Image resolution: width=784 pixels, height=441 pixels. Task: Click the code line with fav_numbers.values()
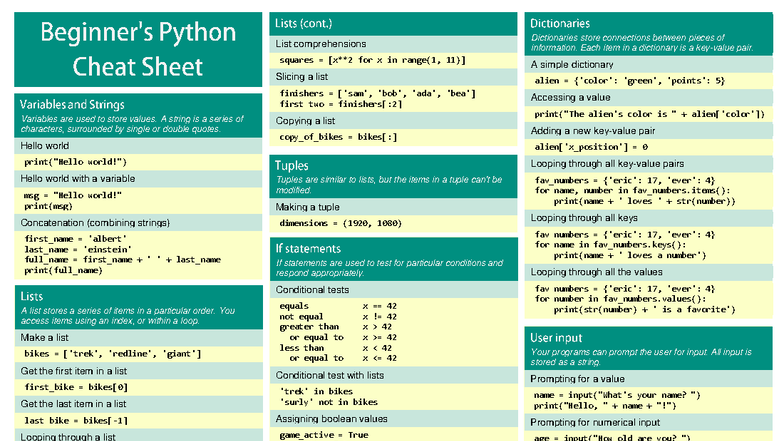[620, 298]
